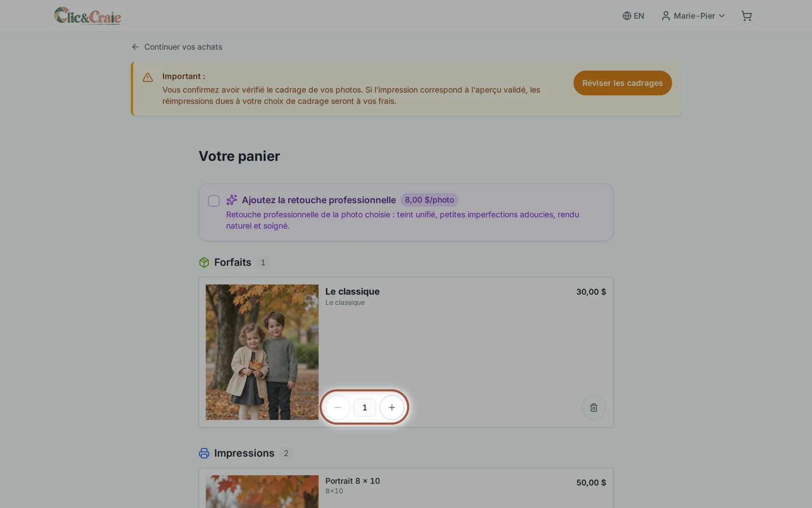Click the Votre panier heading

pos(239,156)
